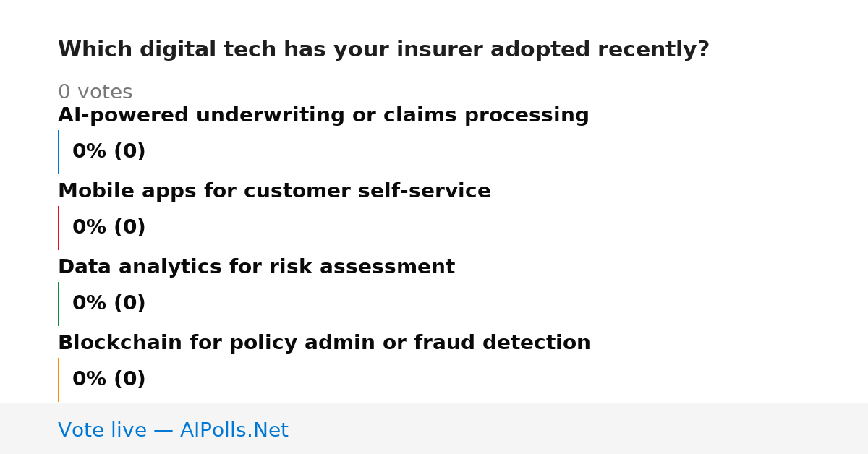
Task: Select Blockchain for policy admin or fraud detection
Action: tap(324, 343)
